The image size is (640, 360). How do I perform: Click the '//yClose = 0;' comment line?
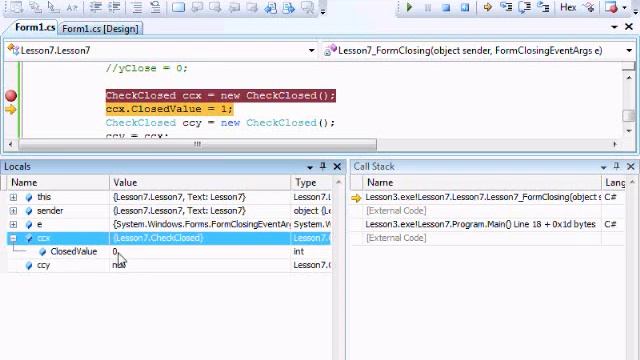coord(147,68)
